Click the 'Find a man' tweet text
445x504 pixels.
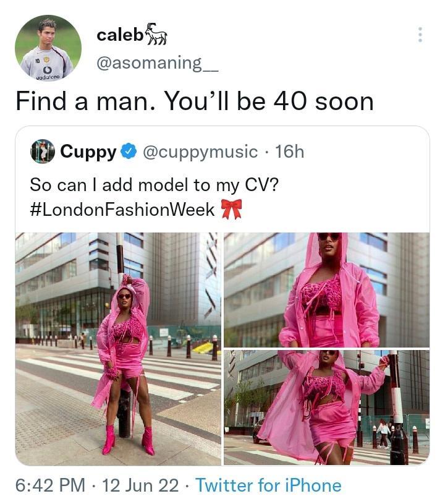coord(195,101)
